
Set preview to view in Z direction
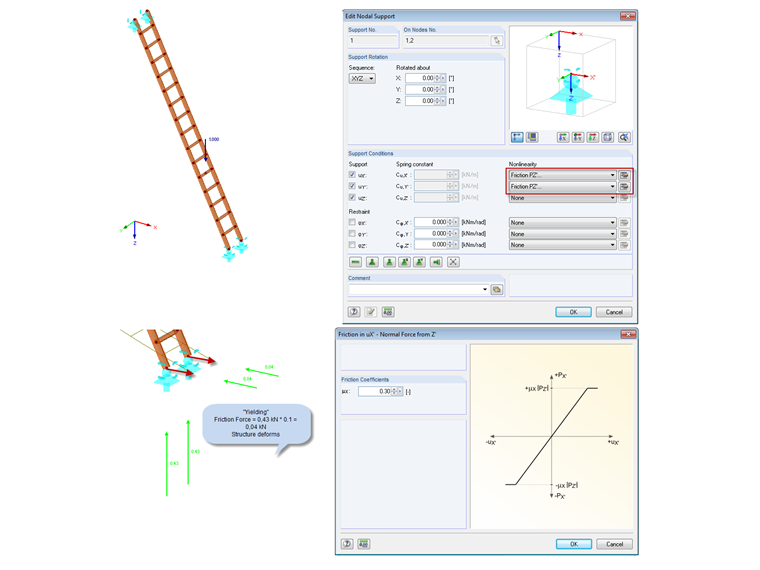click(593, 137)
